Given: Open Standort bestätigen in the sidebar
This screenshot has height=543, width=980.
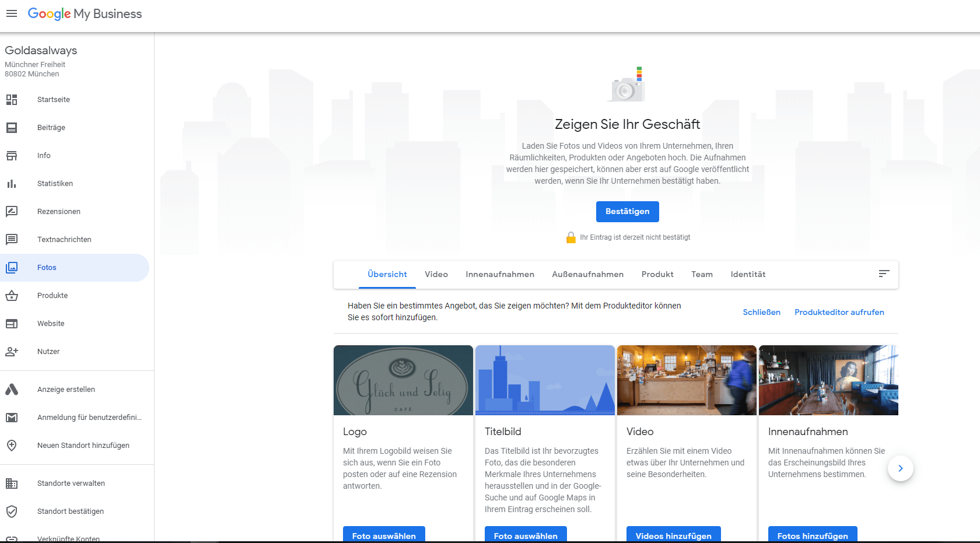Looking at the screenshot, I should pyautogui.click(x=75, y=512).
